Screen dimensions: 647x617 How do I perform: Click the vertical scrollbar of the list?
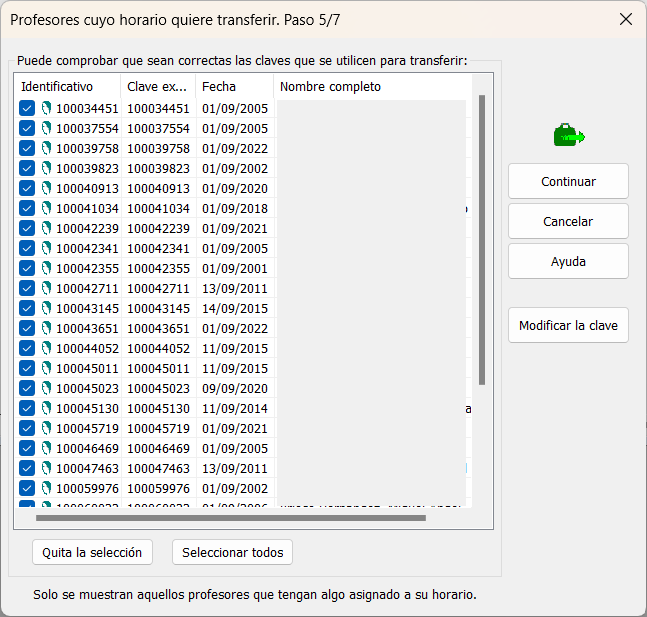tap(482, 240)
